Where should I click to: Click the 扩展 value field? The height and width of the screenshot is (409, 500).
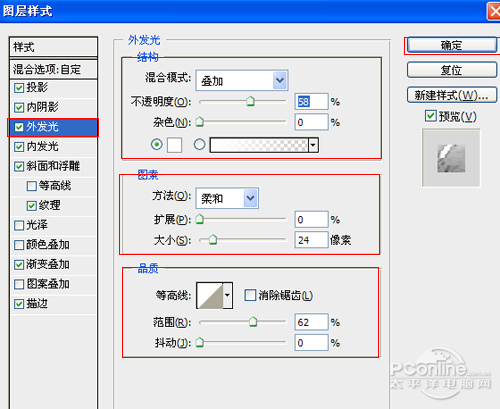click(x=311, y=220)
